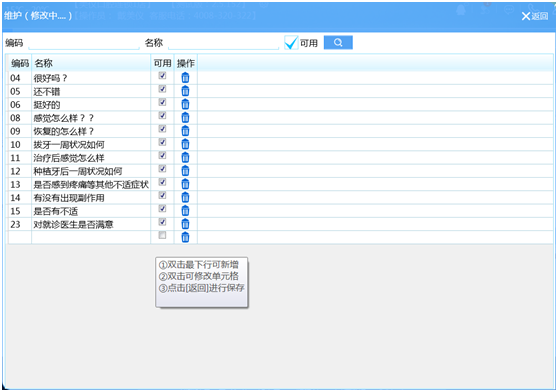
Task: Uncheck 可用 for row 10 拔牙一周状况如何
Action: point(162,142)
